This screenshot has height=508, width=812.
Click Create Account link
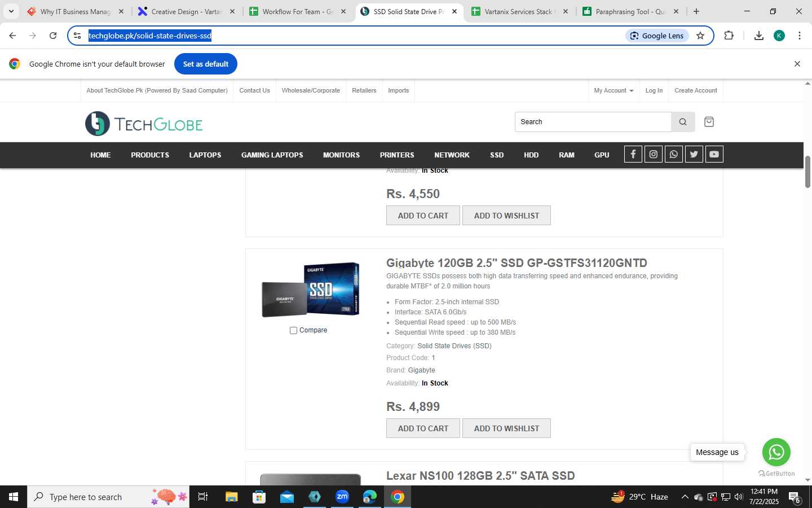click(x=696, y=90)
